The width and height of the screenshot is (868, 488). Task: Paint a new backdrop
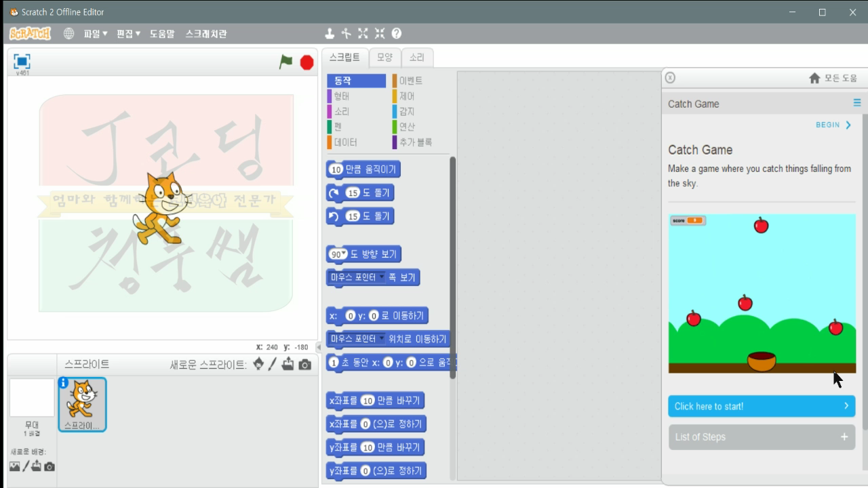pos(26,466)
